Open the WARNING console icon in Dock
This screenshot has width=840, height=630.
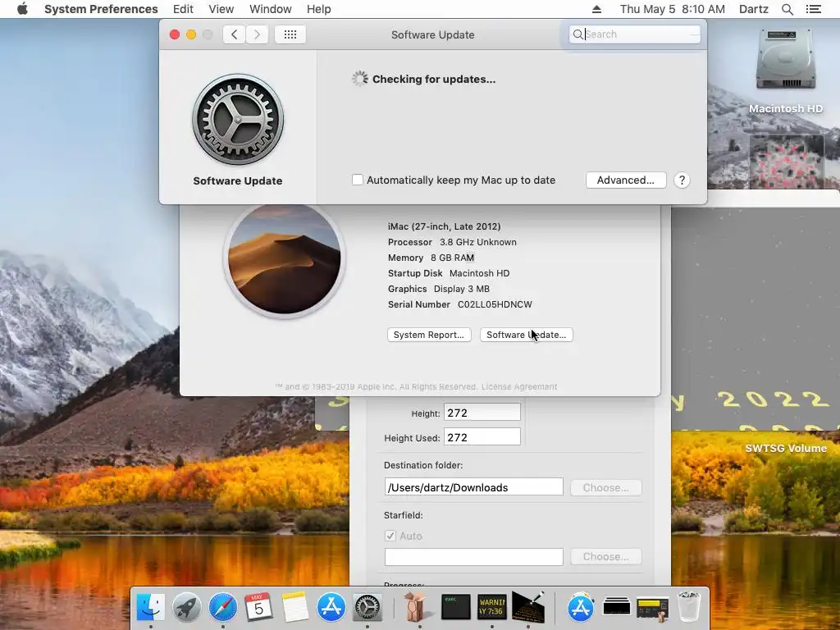[492, 607]
